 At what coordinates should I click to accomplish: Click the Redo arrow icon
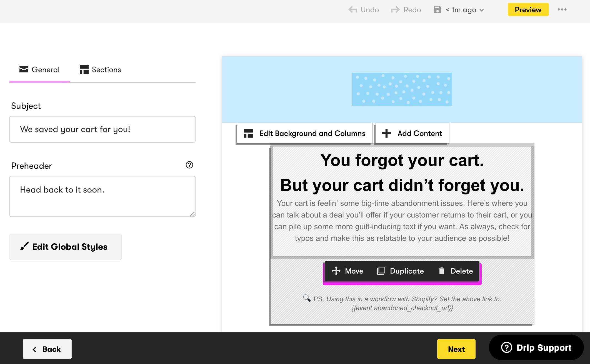[x=395, y=10]
